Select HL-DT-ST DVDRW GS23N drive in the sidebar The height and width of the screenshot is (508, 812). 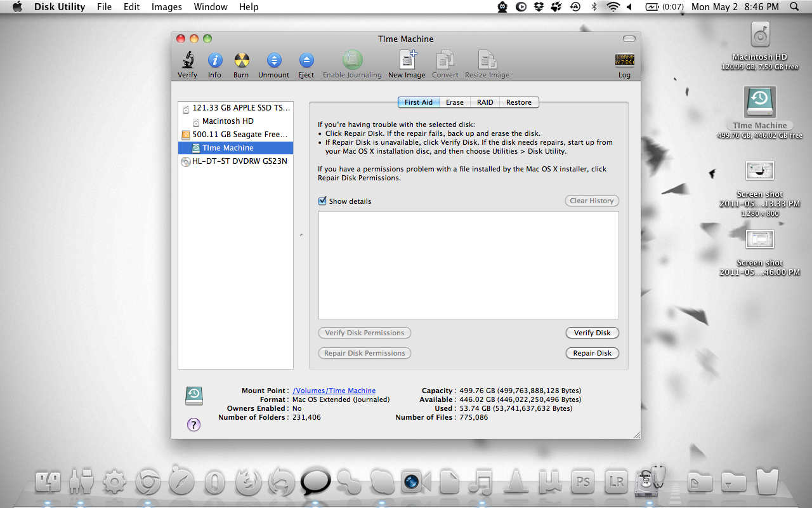coord(236,161)
